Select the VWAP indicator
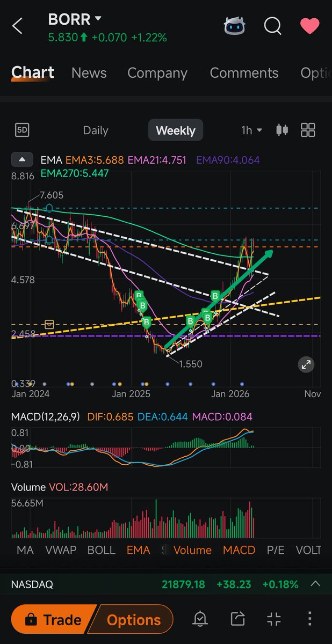The width and height of the screenshot is (332, 644). pos(61,550)
